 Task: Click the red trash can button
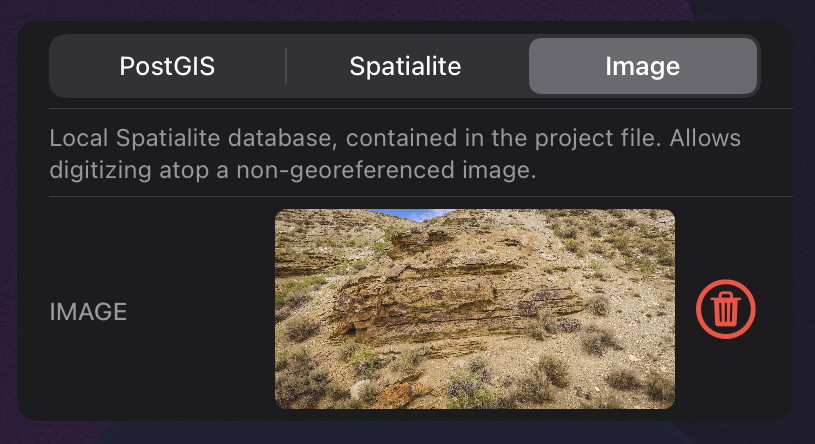[x=725, y=309]
